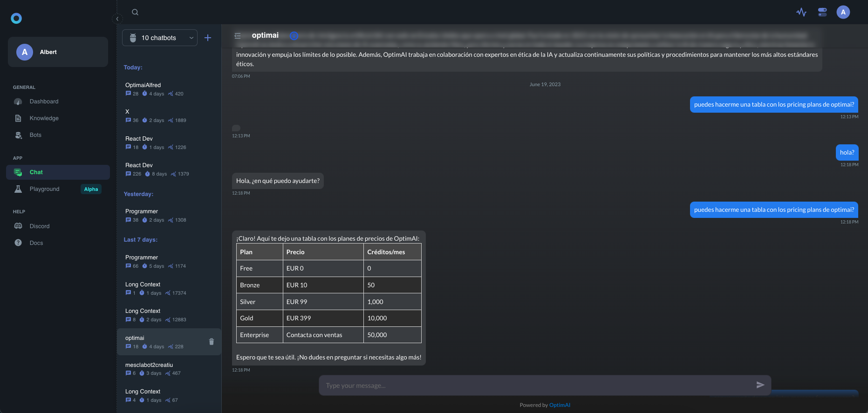Click the 12:13 PM pricing question bubble
The image size is (868, 413).
click(x=774, y=104)
